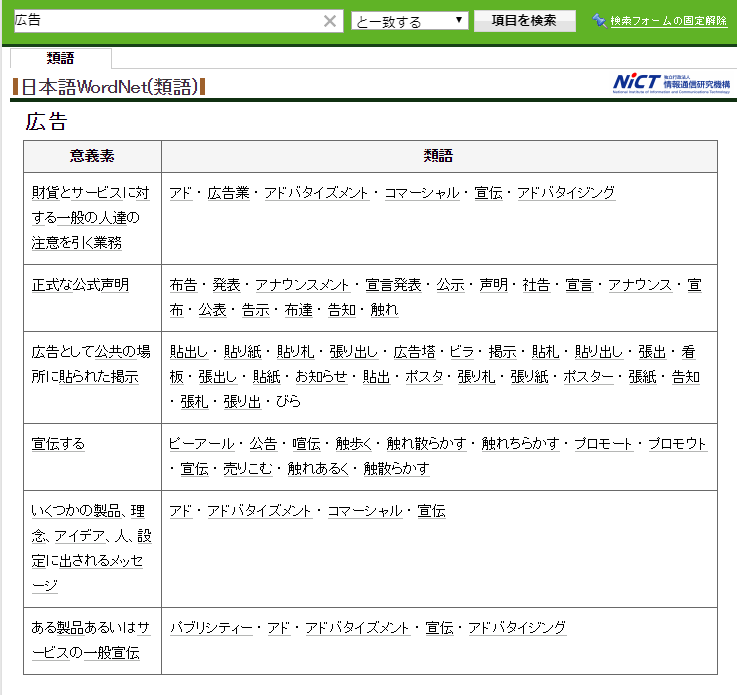Click the hiragana synonym びら
737x695 pixels.
pyautogui.click(x=288, y=401)
